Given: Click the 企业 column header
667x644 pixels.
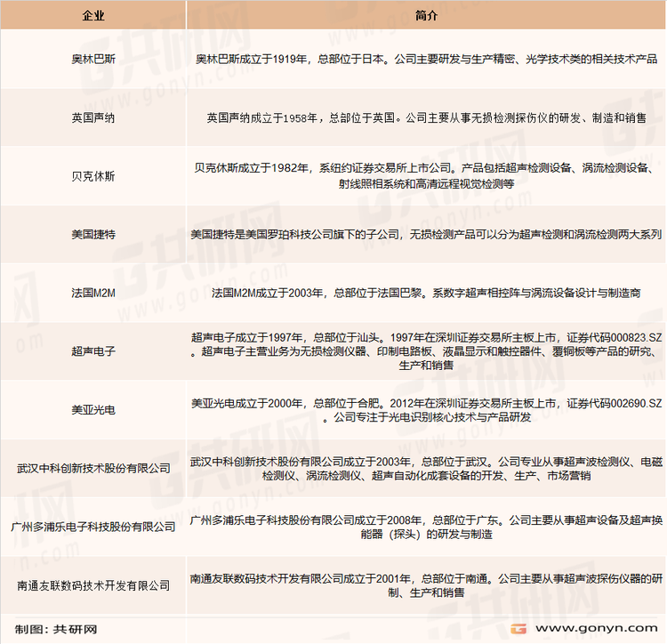Looking at the screenshot, I should (93, 15).
